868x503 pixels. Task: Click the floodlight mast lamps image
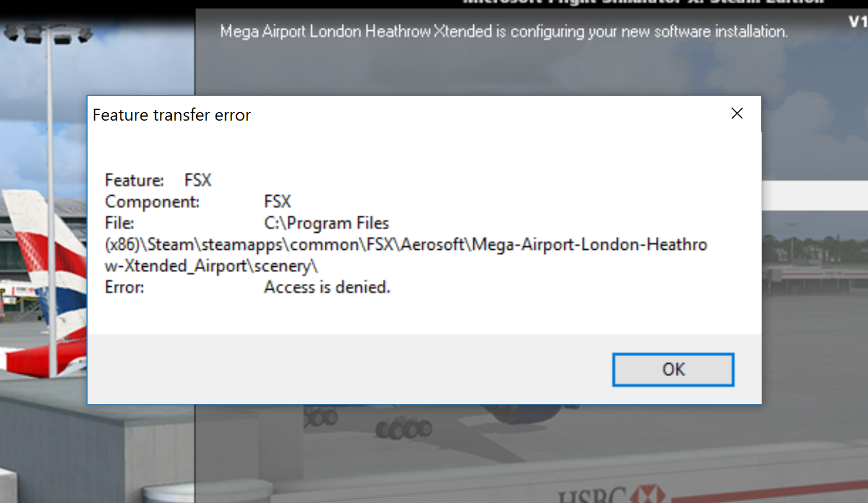point(48,34)
